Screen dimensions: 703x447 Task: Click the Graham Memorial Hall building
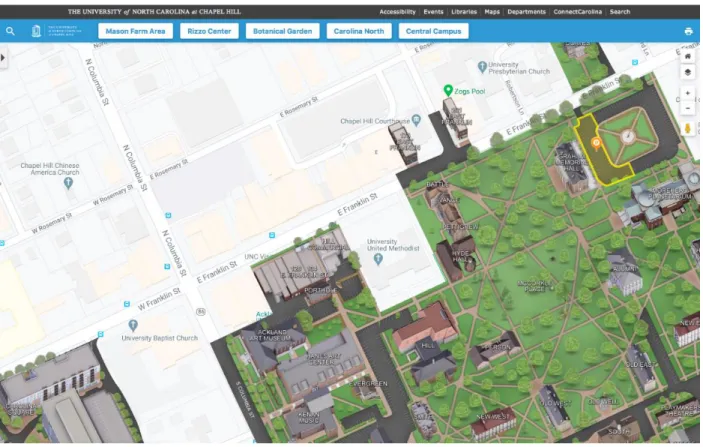pyautogui.click(x=572, y=168)
